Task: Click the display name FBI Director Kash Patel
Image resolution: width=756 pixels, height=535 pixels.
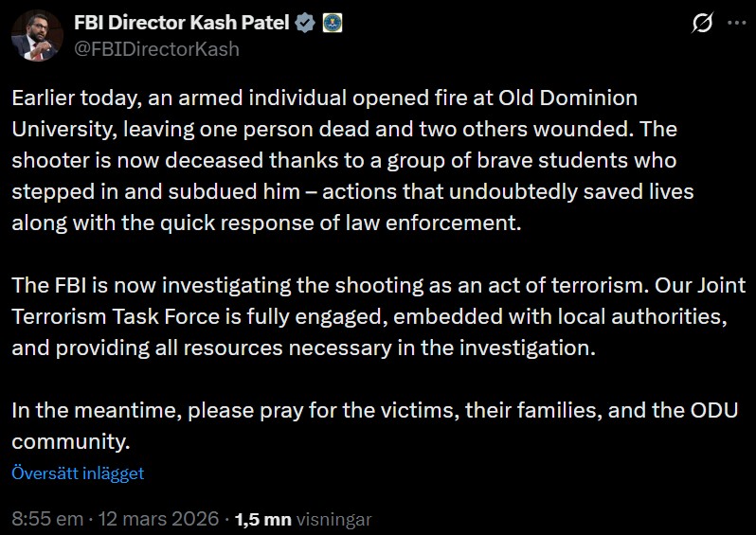Action: (181, 25)
